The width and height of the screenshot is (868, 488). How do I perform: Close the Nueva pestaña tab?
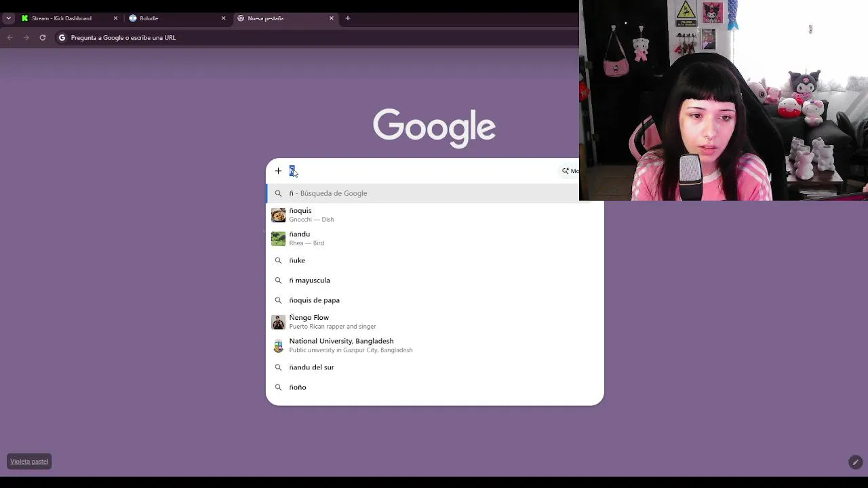click(331, 18)
